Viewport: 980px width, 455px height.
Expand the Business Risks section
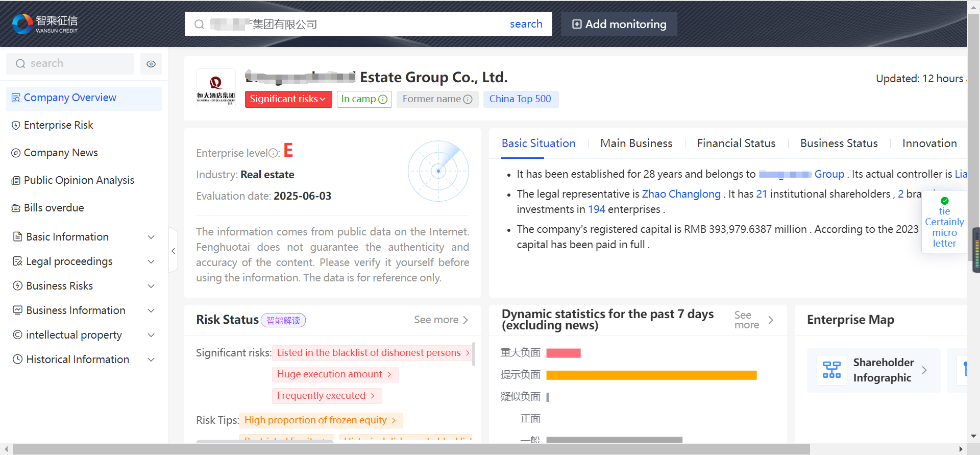[x=151, y=286]
